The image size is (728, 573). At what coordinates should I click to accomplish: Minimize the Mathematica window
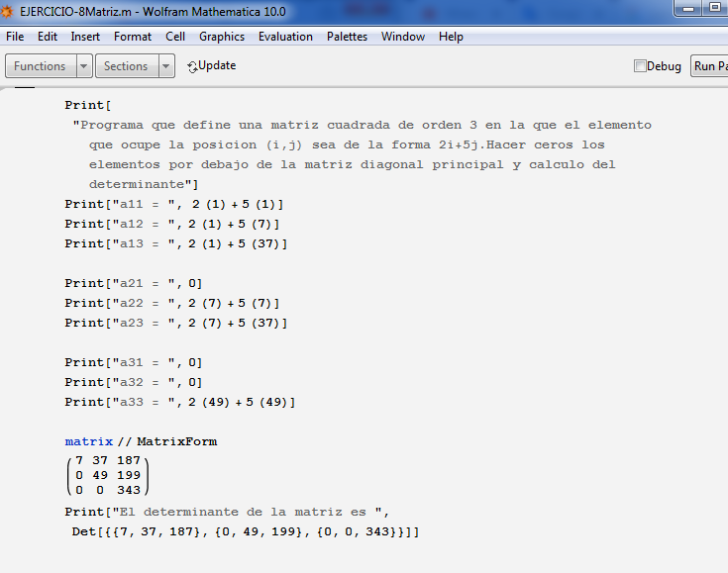pos(688,8)
